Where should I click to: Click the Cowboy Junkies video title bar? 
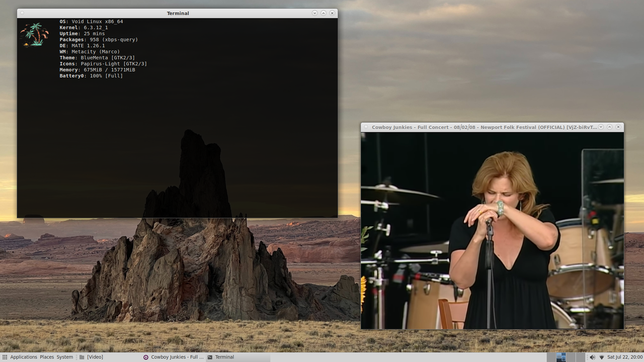pos(492,127)
